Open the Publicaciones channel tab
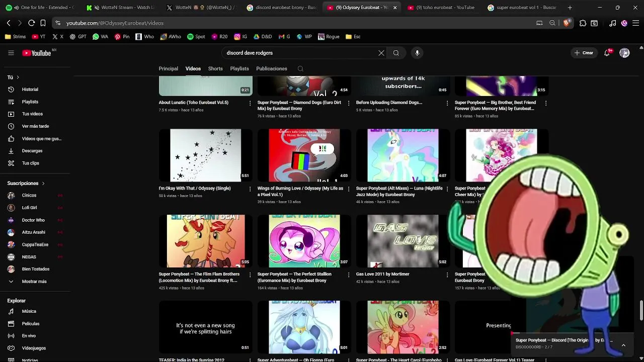The image size is (644, 362). tap(272, 68)
